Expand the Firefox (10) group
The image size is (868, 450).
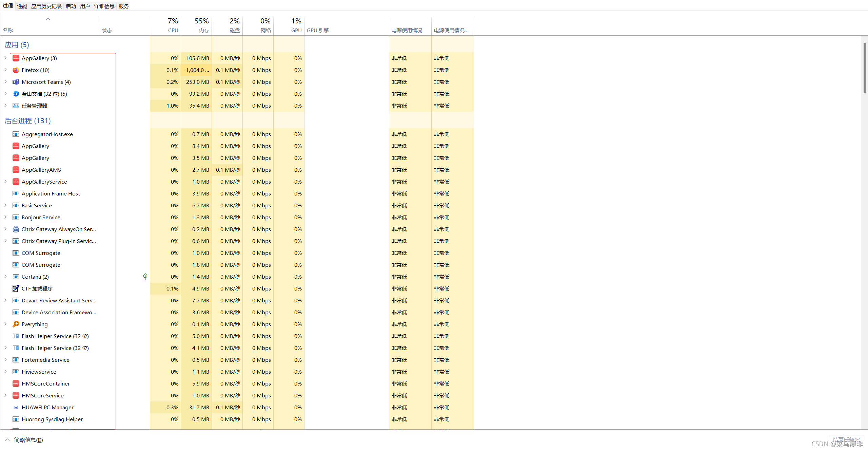[5, 70]
